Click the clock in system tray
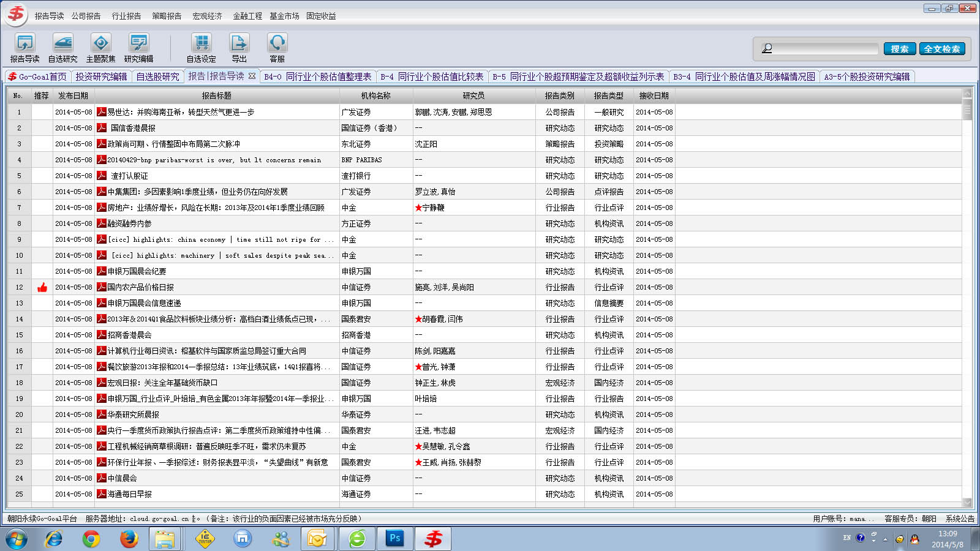 click(x=948, y=539)
